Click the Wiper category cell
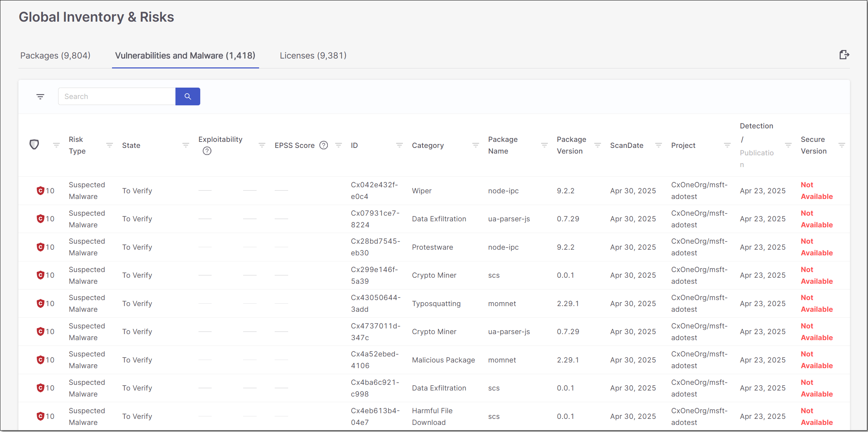The height and width of the screenshot is (432, 868). pyautogui.click(x=422, y=191)
